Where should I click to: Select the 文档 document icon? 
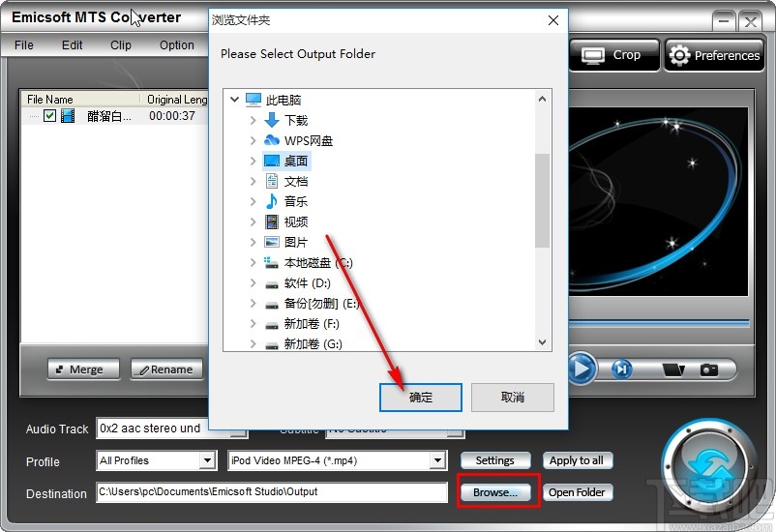pyautogui.click(x=272, y=181)
